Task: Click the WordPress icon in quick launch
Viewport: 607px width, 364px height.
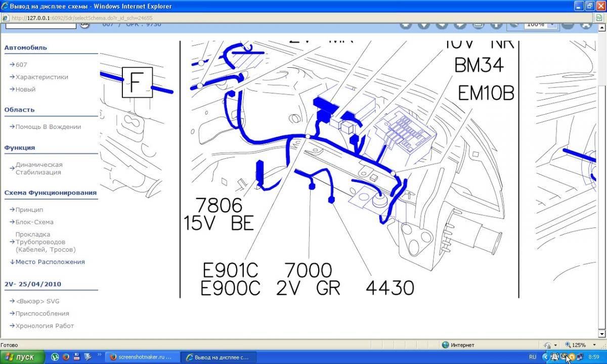Action: [55, 357]
